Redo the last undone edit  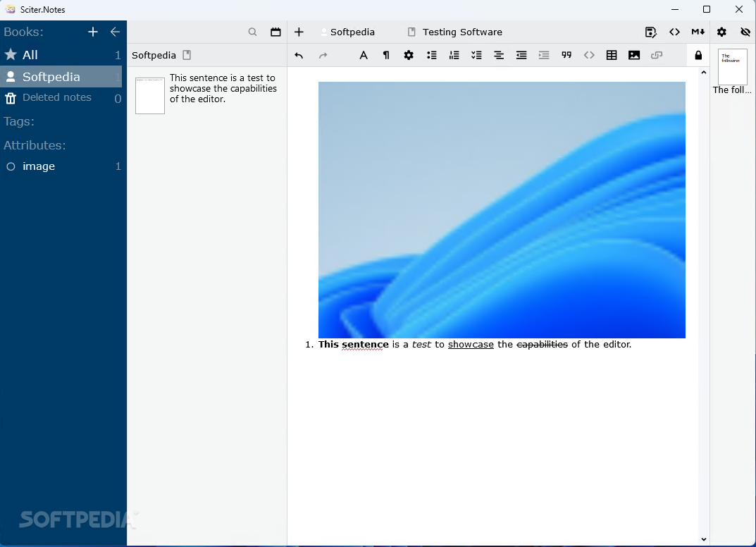click(x=323, y=56)
